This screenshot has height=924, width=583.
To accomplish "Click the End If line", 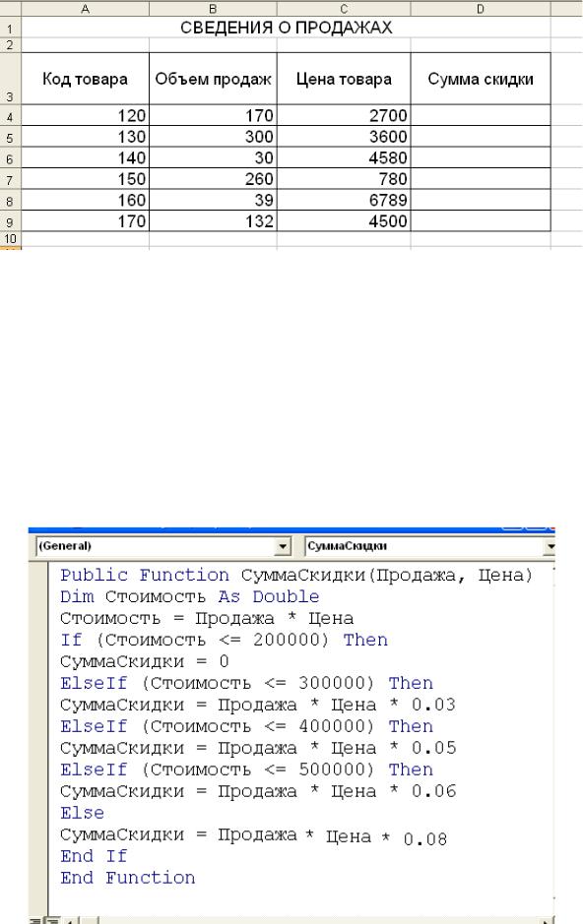I will coord(94,856).
